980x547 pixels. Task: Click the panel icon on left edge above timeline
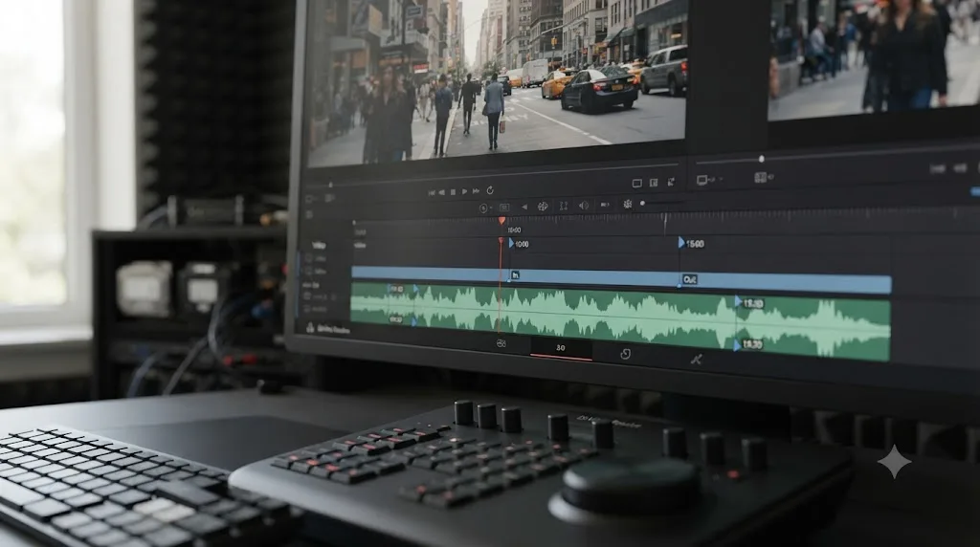pyautogui.click(x=309, y=199)
